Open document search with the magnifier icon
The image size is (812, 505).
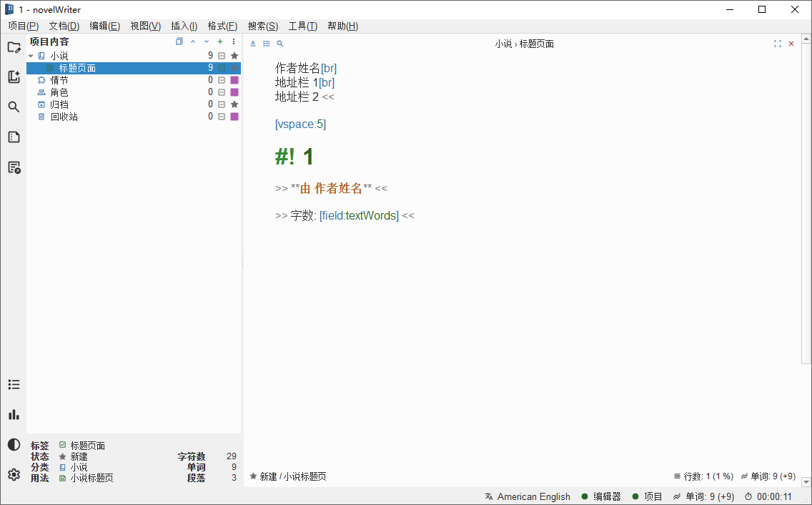279,44
